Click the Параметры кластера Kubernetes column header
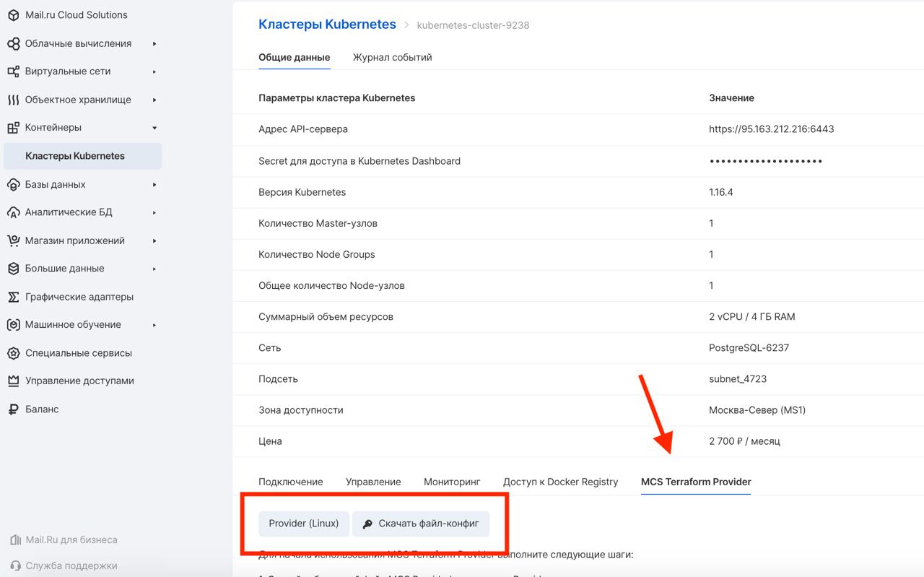 point(337,97)
